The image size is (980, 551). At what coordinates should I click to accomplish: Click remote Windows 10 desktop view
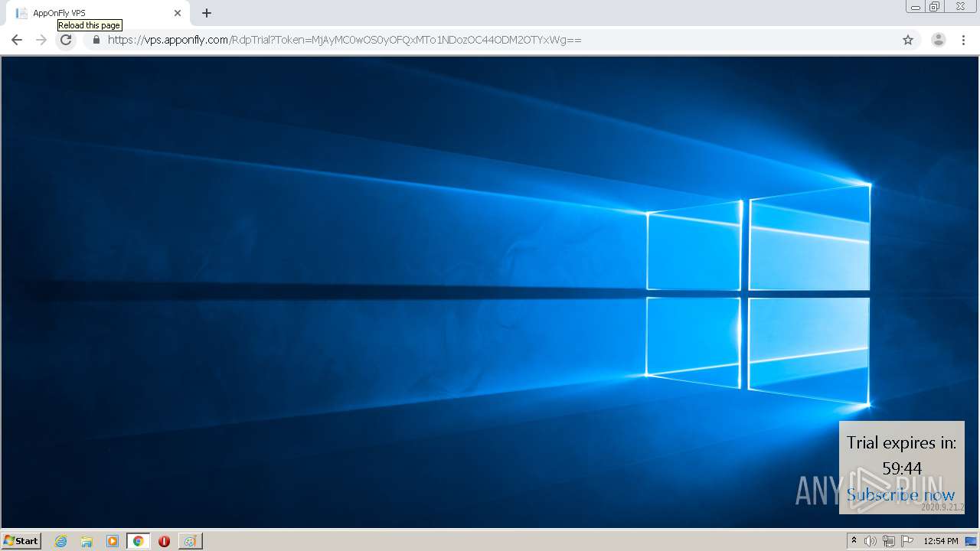pyautogui.click(x=490, y=292)
